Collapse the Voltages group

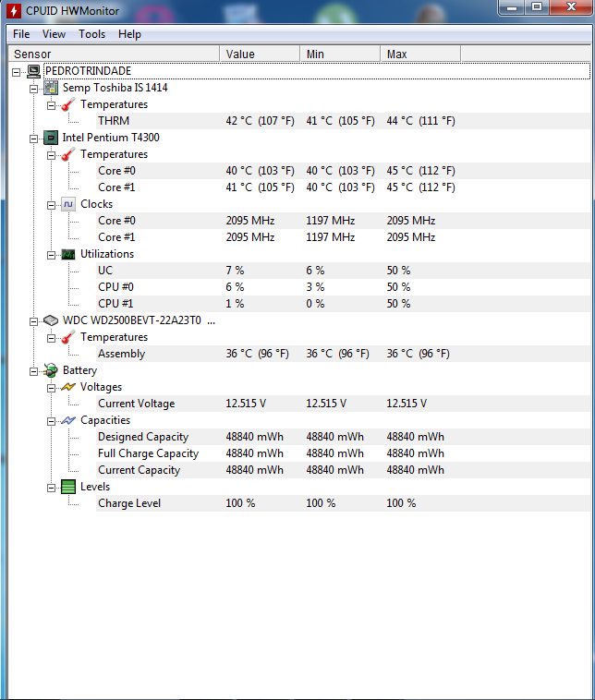pos(52,388)
